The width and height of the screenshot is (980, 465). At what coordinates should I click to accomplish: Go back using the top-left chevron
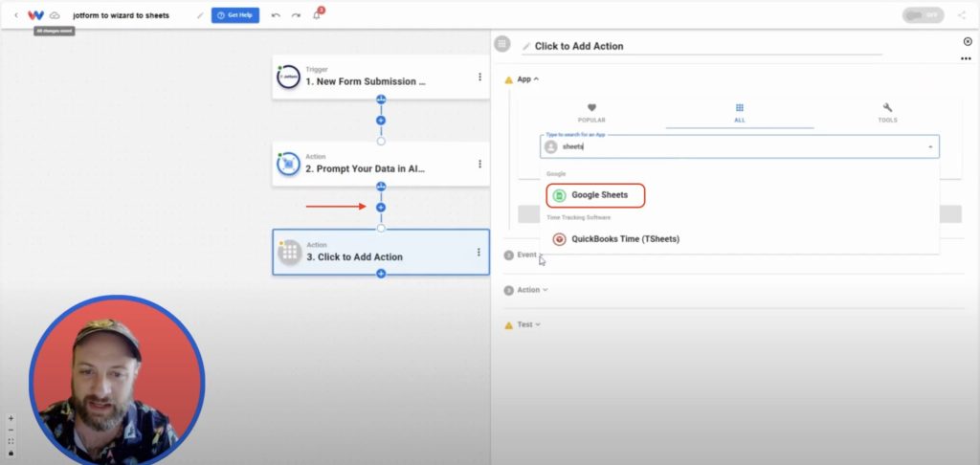(16, 15)
